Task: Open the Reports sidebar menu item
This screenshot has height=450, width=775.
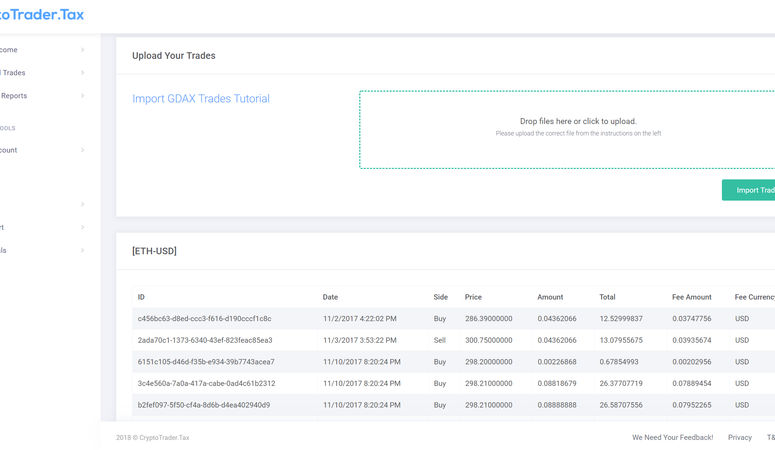Action: (x=14, y=95)
